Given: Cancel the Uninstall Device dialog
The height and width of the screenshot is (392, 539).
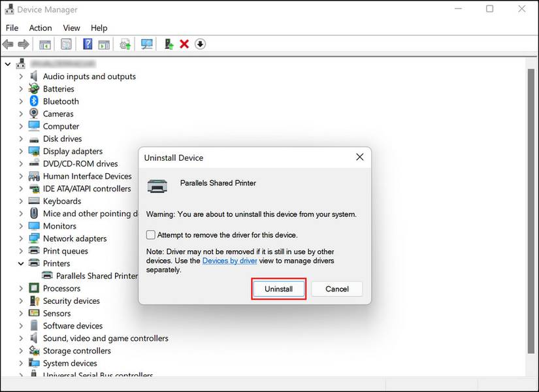Looking at the screenshot, I should (x=336, y=289).
